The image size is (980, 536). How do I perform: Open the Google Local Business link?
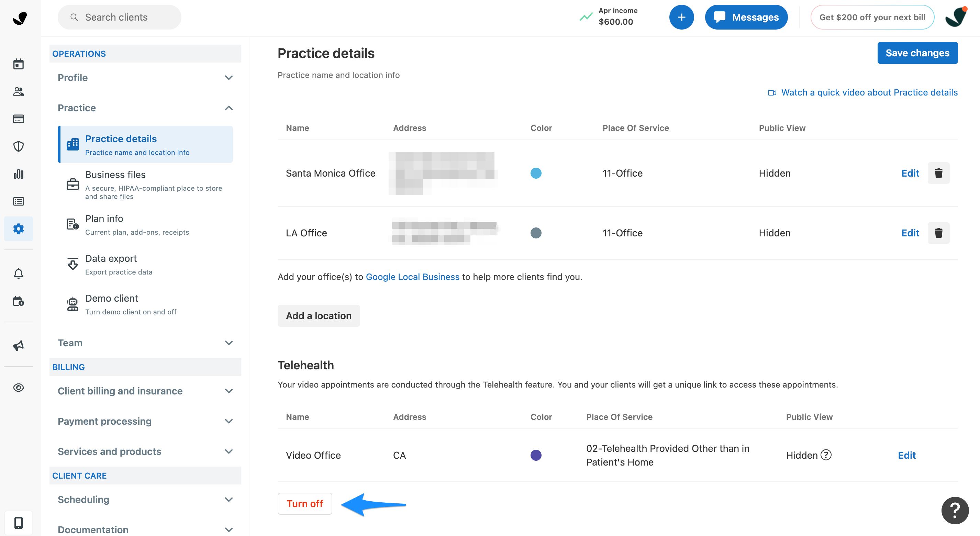[x=412, y=277]
